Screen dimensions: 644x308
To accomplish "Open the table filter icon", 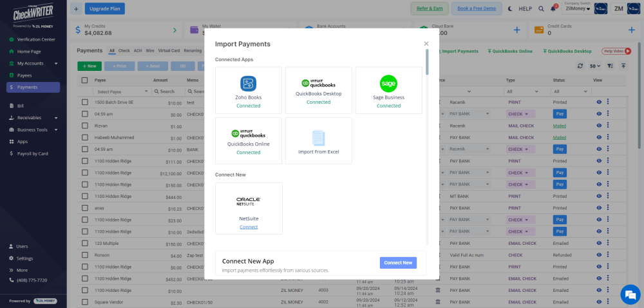I will click(611, 66).
